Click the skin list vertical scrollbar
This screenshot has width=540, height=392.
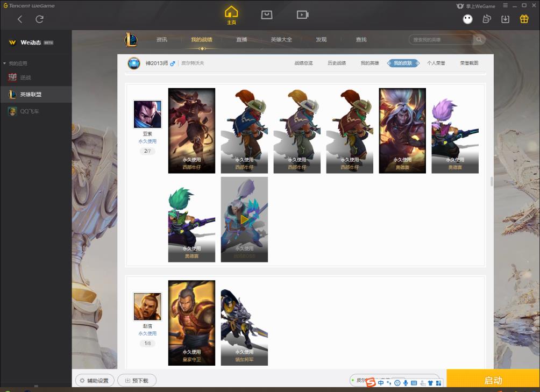click(492, 181)
